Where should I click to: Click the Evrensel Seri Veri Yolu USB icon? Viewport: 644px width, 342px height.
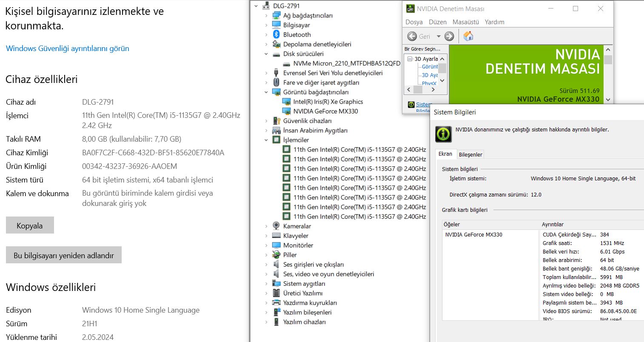click(276, 73)
